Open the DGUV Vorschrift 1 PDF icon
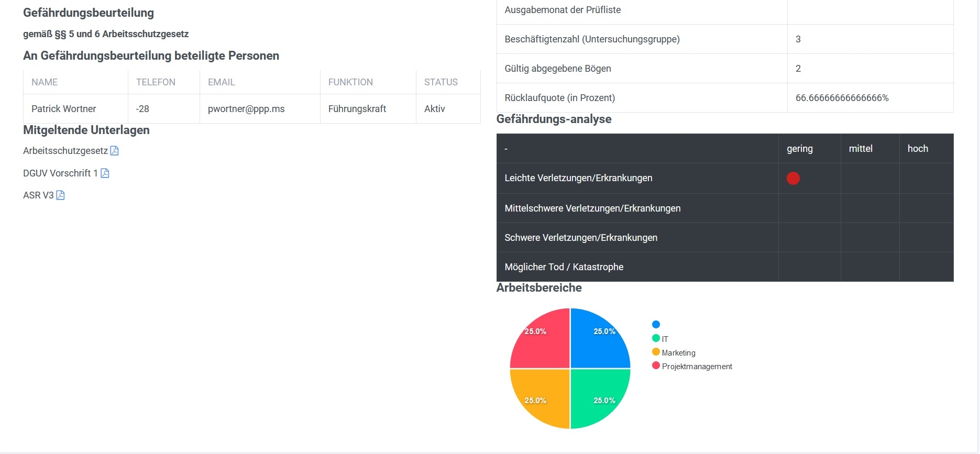980x454 pixels. (x=105, y=173)
